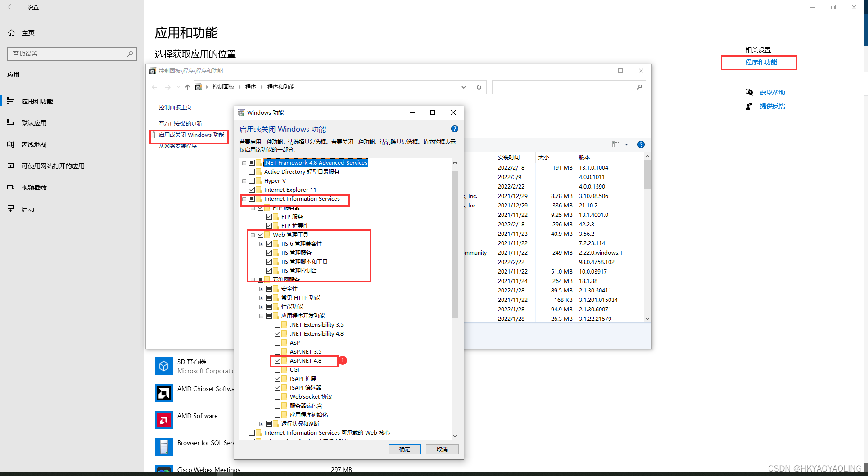Click the up-one-level arrow in Control Panel
The width and height of the screenshot is (868, 476).
click(x=188, y=87)
